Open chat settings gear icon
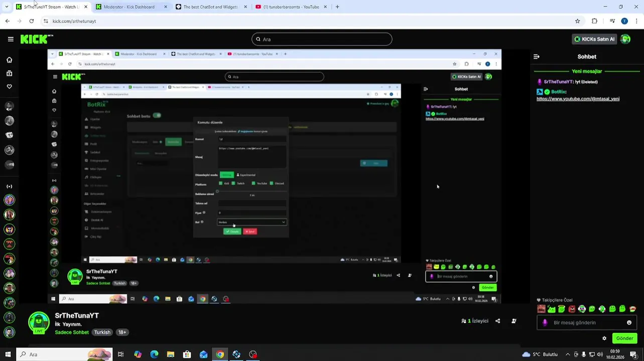This screenshot has width=644, height=361. coord(604,338)
